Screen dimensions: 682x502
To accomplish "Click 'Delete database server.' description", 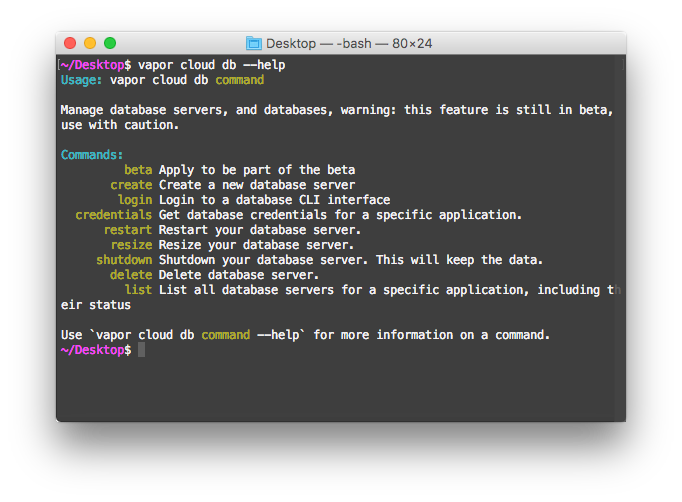I will [239, 275].
